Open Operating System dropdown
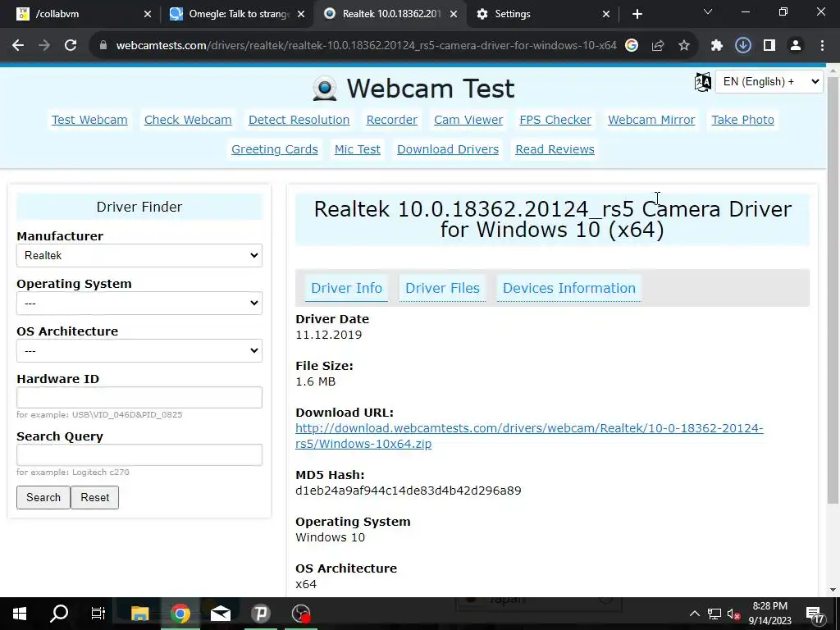The image size is (840, 630). coord(139,304)
